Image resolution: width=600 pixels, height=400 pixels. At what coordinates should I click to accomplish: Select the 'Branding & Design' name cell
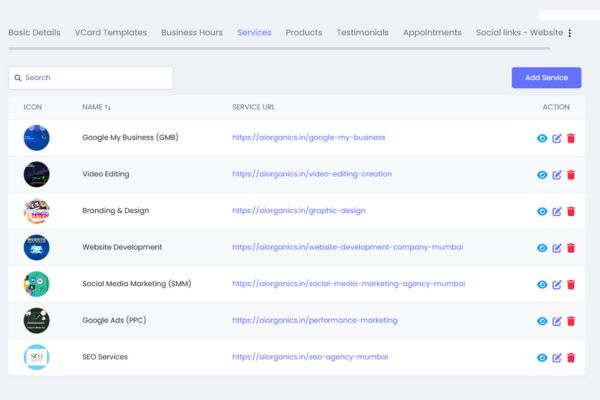pos(116,211)
